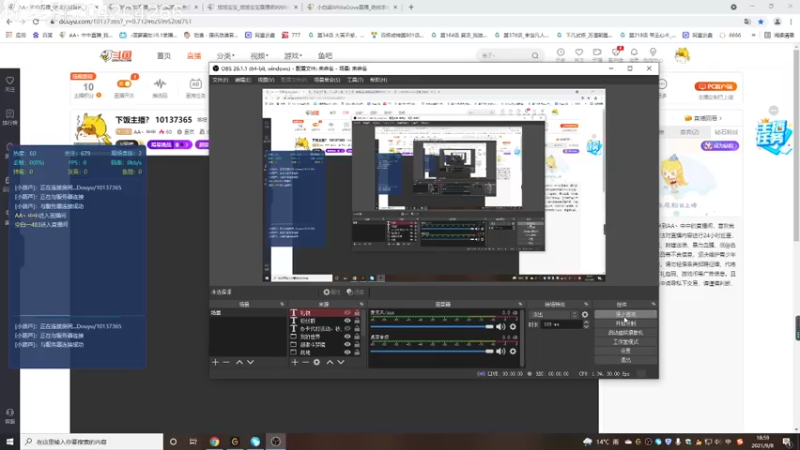Screen dimensions: 800x450
Task: Click the Douyu search magnifier icon
Action: (535, 55)
